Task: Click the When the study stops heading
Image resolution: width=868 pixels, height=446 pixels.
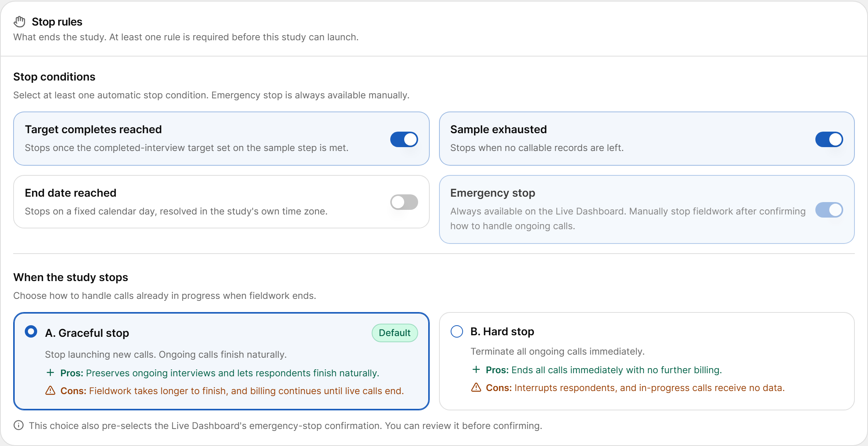Action: [70, 277]
